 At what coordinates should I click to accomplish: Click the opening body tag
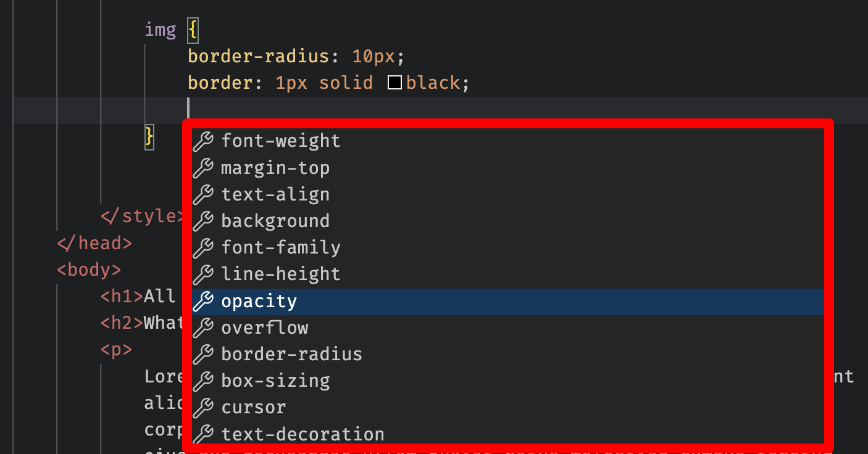click(89, 270)
